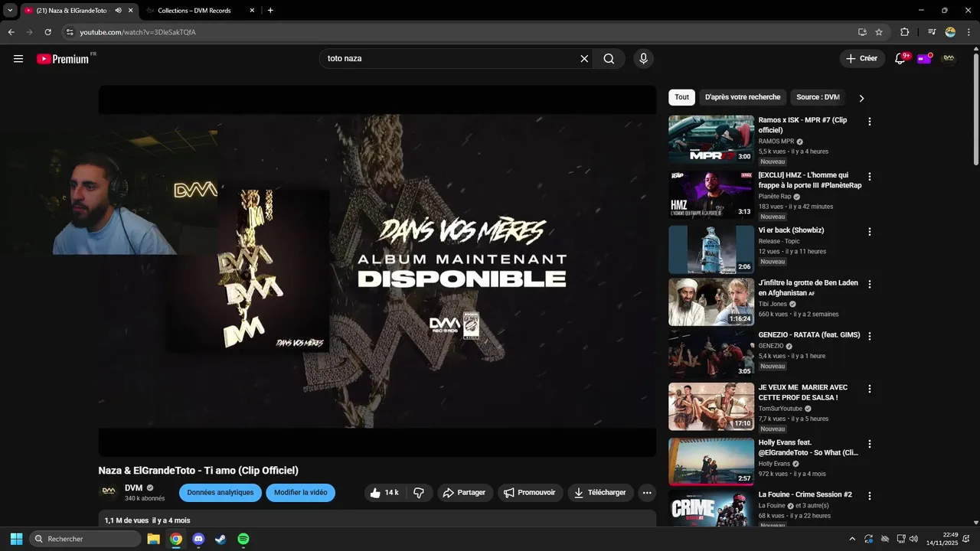
Task: Open the DVM account avatar menu
Action: point(949,59)
